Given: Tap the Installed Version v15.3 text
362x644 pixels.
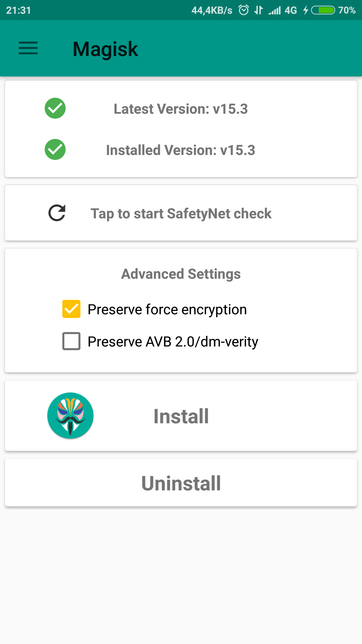Looking at the screenshot, I should [181, 150].
